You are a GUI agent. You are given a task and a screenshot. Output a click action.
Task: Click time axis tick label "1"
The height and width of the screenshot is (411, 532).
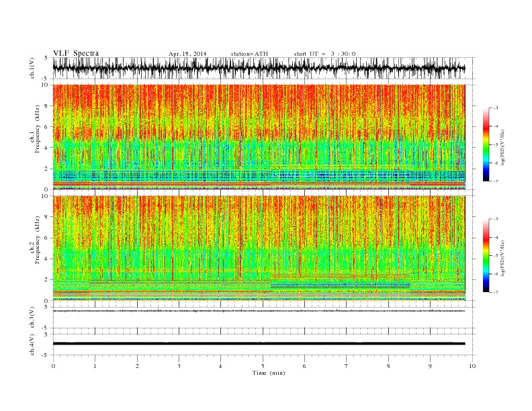[x=95, y=366]
